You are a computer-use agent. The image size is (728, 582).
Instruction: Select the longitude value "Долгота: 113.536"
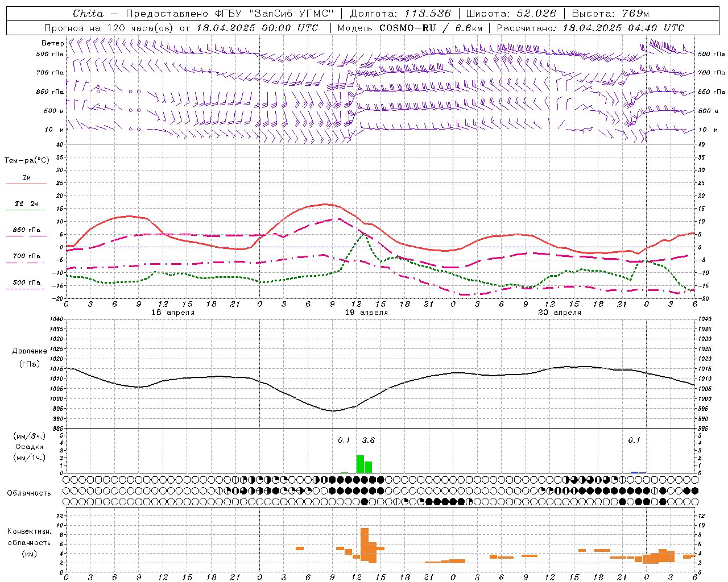pos(400,14)
